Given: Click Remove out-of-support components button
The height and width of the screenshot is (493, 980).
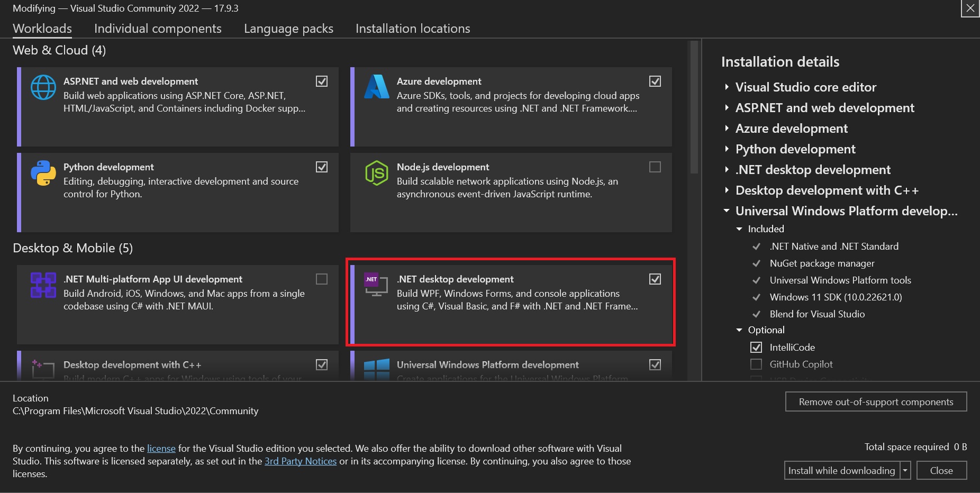Looking at the screenshot, I should tap(876, 401).
